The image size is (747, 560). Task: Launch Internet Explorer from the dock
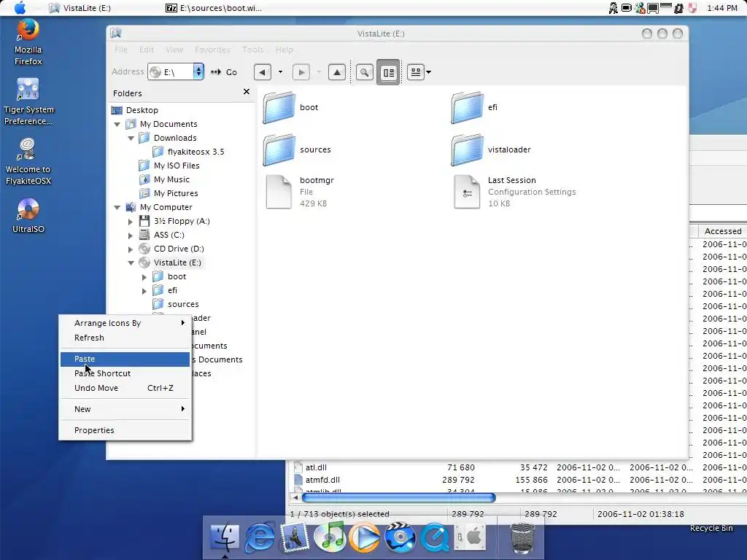pos(259,537)
